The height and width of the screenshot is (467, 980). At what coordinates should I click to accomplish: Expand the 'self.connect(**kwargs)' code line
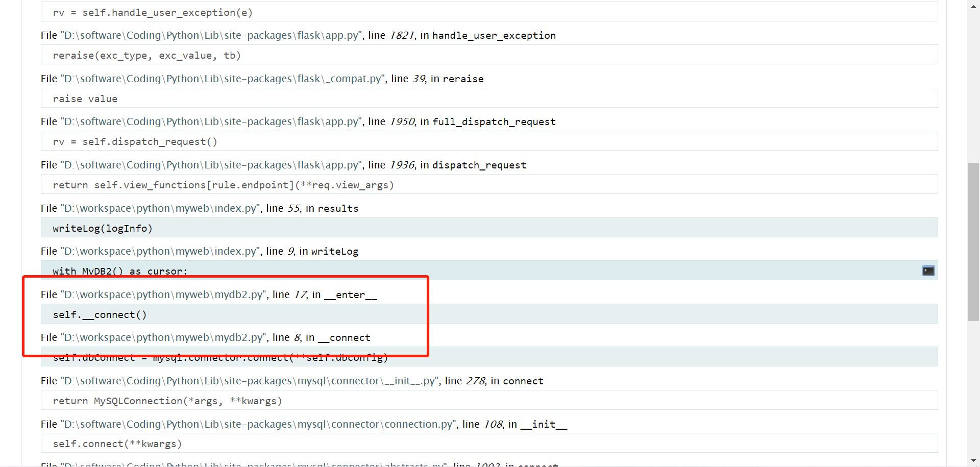pyautogui.click(x=489, y=443)
